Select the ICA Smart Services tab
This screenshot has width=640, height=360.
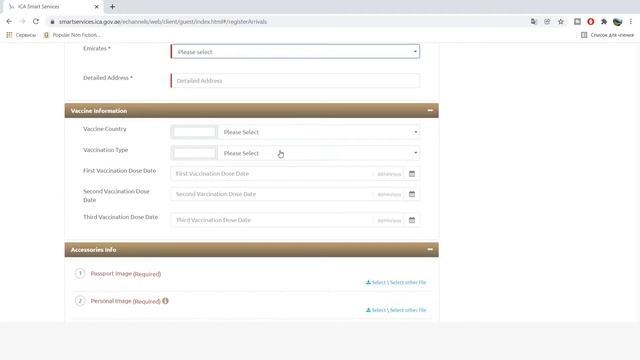point(53,7)
